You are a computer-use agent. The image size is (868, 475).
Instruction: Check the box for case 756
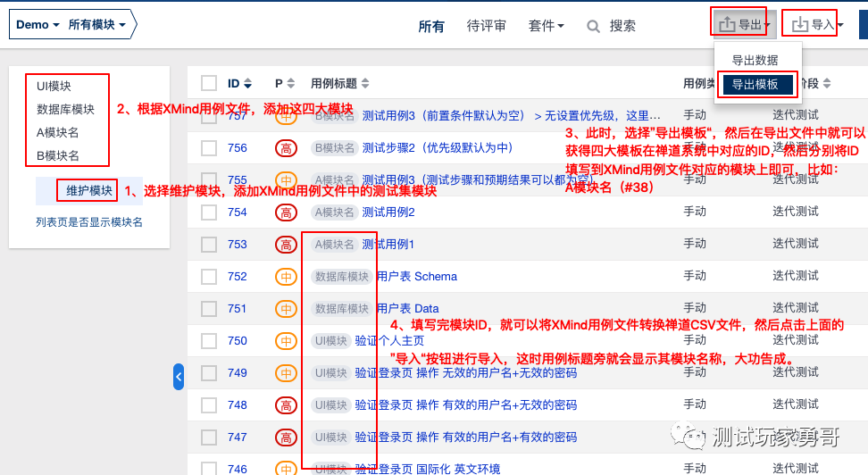tap(209, 148)
